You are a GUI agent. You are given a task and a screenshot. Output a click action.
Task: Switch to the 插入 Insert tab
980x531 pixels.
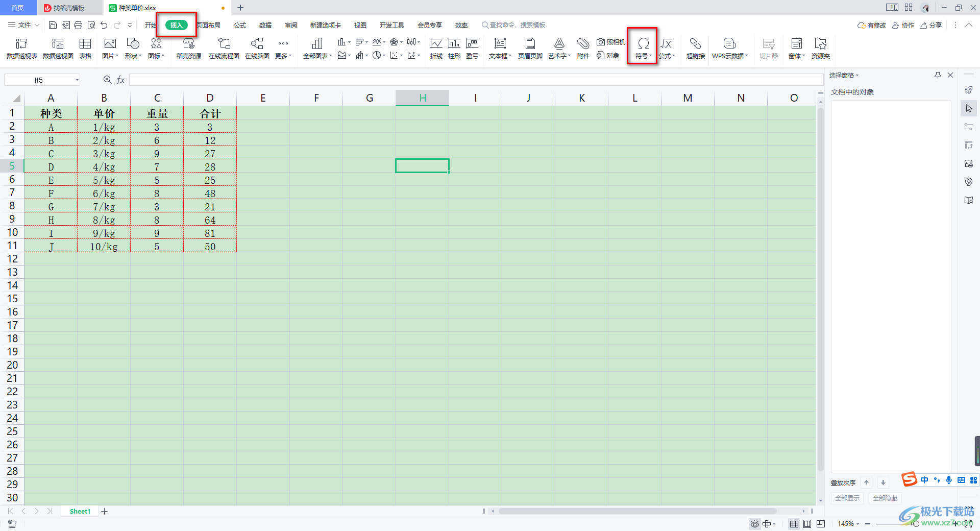click(176, 25)
